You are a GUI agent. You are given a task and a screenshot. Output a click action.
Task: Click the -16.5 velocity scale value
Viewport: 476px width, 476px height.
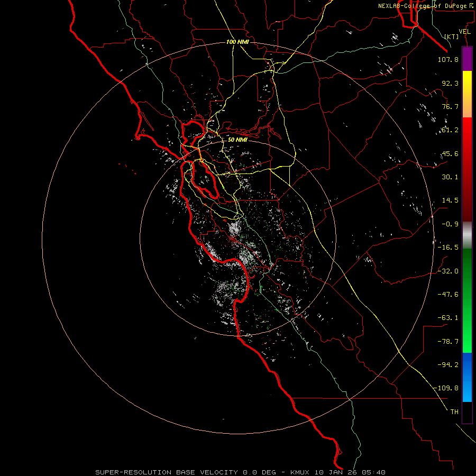[x=448, y=248]
